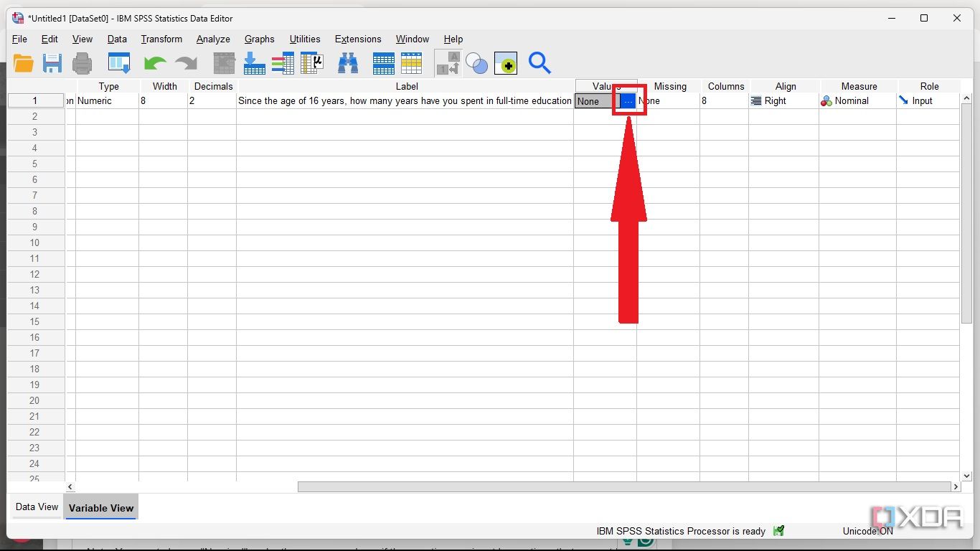Click the Go to Variable icon
The height and width of the screenshot is (551, 980).
pyautogui.click(x=255, y=64)
